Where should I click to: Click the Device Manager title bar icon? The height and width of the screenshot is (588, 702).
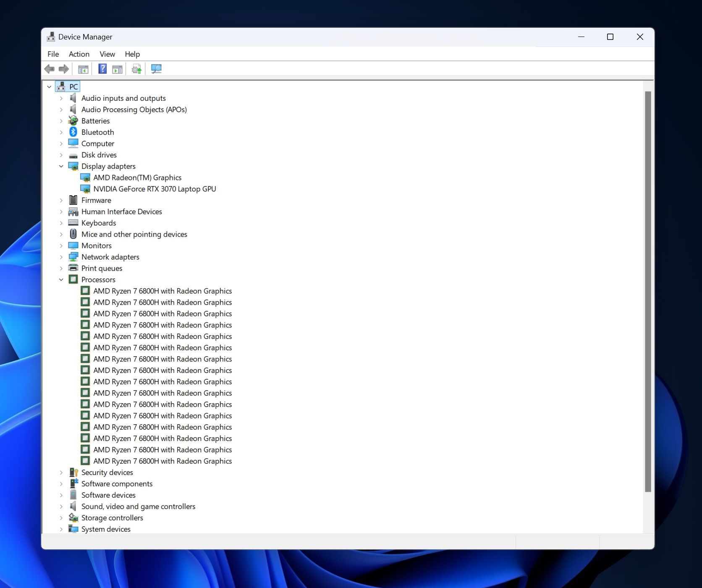[51, 37]
